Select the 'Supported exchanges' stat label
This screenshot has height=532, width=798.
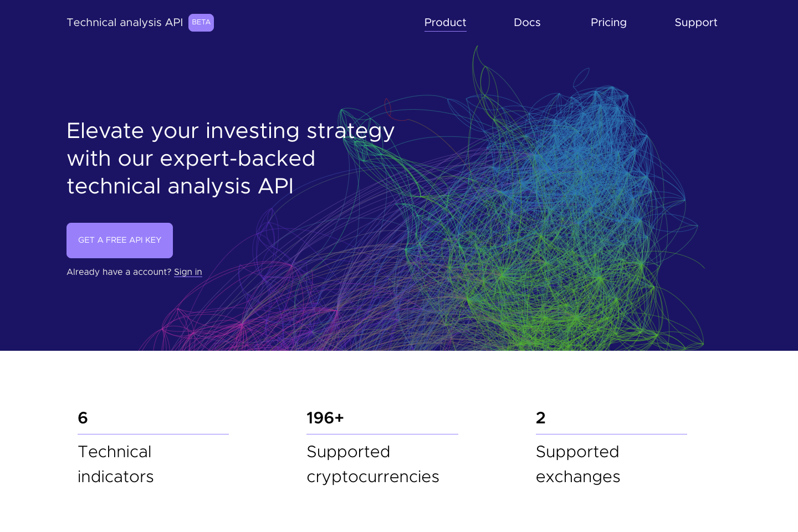pos(578,464)
